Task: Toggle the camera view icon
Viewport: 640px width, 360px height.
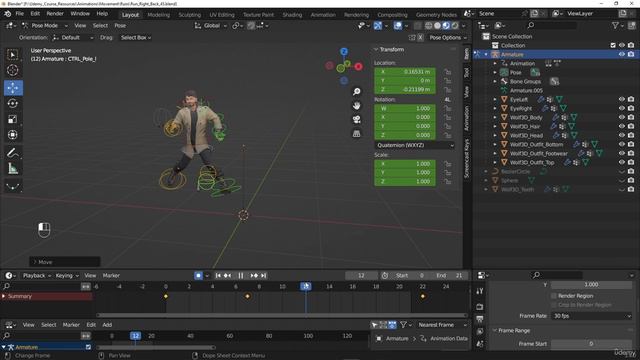Action: 356,120
